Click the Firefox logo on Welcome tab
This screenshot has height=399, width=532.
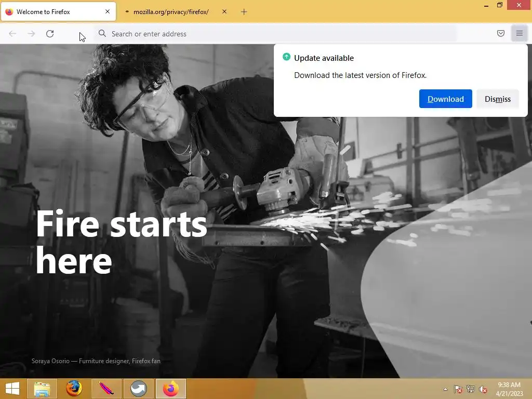pos(9,11)
